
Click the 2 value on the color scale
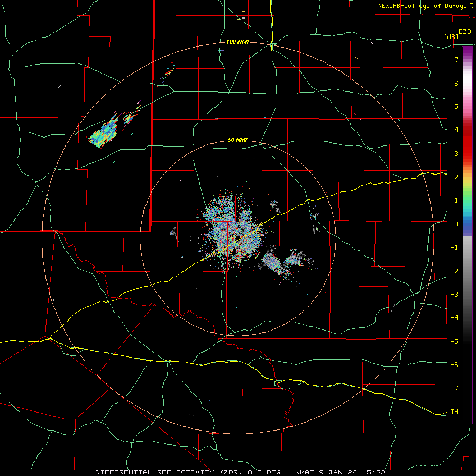pyautogui.click(x=456, y=177)
